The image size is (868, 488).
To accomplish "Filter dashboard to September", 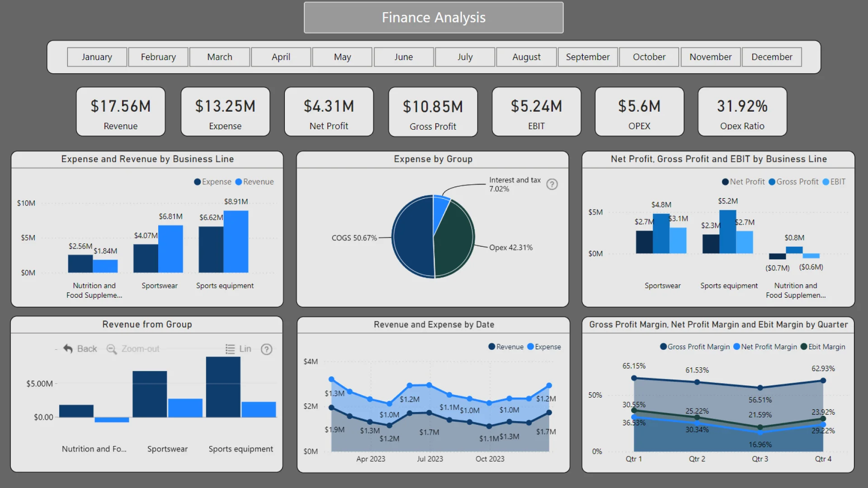I will pyautogui.click(x=588, y=57).
